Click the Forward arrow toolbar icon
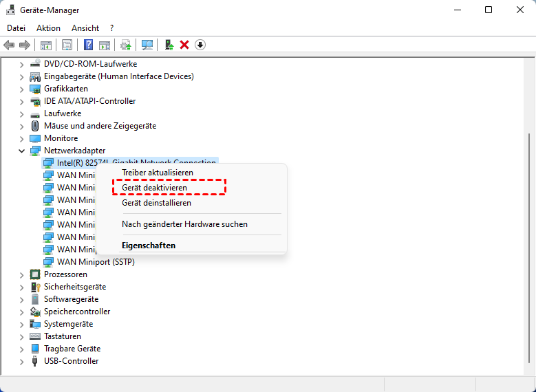The image size is (536, 392). pos(25,45)
